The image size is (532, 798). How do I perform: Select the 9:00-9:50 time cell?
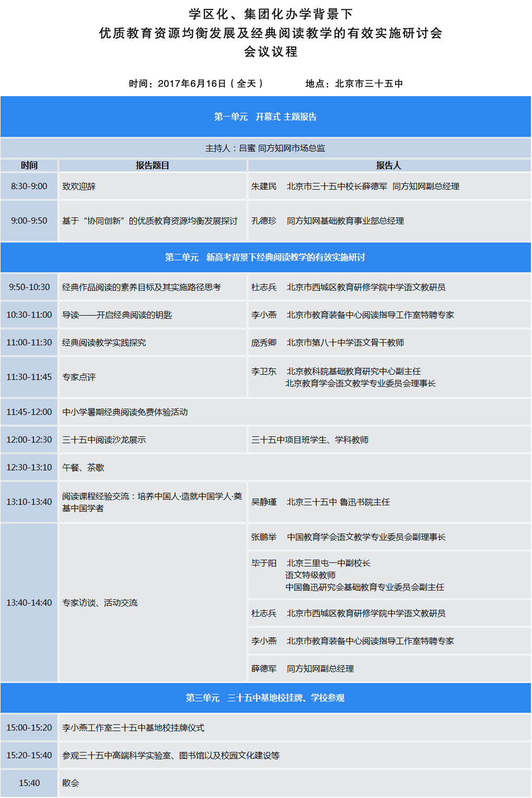click(x=29, y=221)
